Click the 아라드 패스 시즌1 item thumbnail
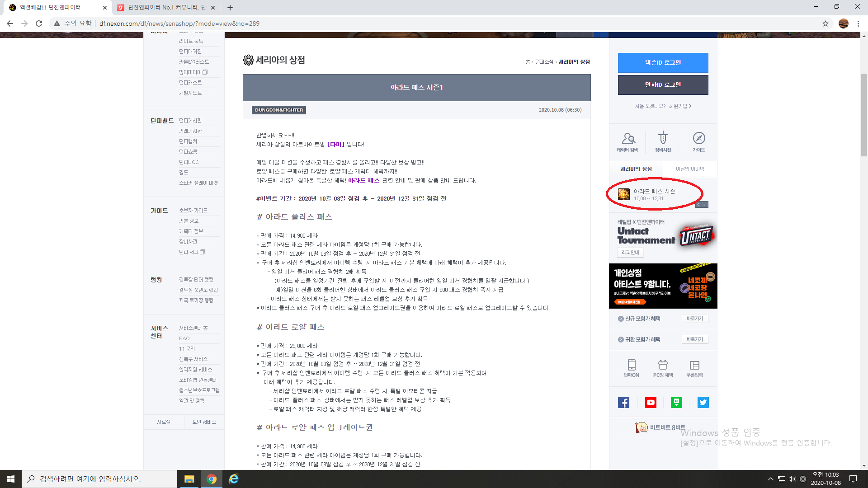868x488 pixels. (x=624, y=194)
